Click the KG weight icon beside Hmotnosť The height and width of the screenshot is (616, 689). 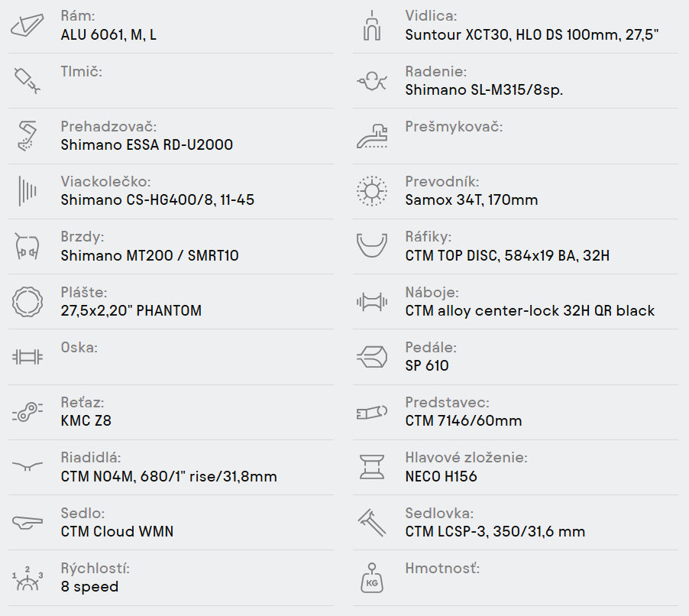[372, 578]
